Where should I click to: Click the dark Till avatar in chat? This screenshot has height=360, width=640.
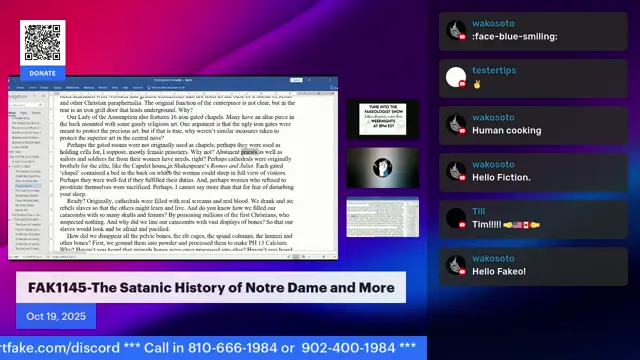[x=456, y=218]
